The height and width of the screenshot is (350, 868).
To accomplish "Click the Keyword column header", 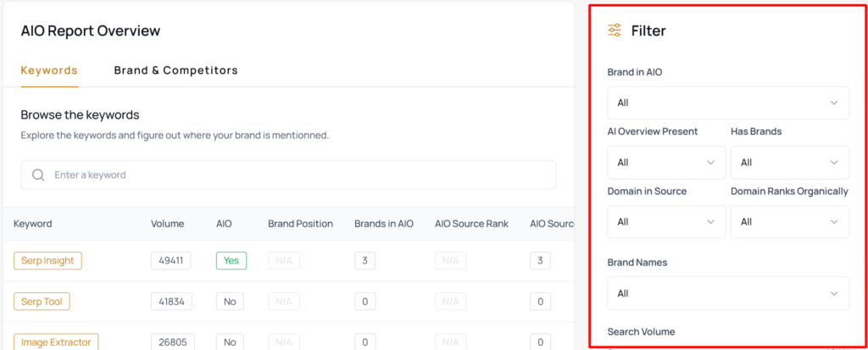I will click(33, 224).
